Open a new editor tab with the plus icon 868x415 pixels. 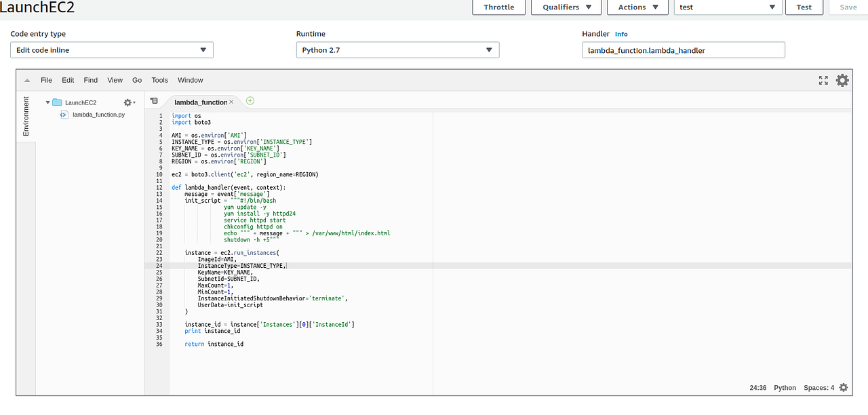(250, 100)
